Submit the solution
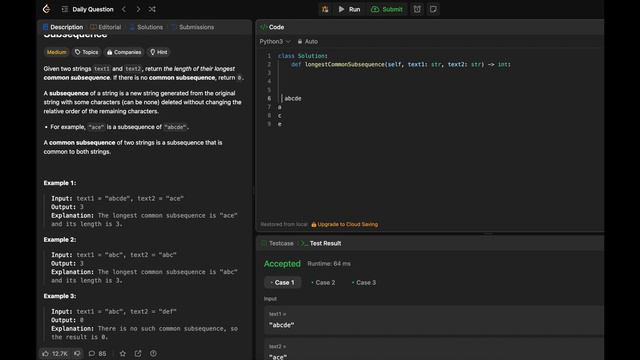 (x=387, y=9)
